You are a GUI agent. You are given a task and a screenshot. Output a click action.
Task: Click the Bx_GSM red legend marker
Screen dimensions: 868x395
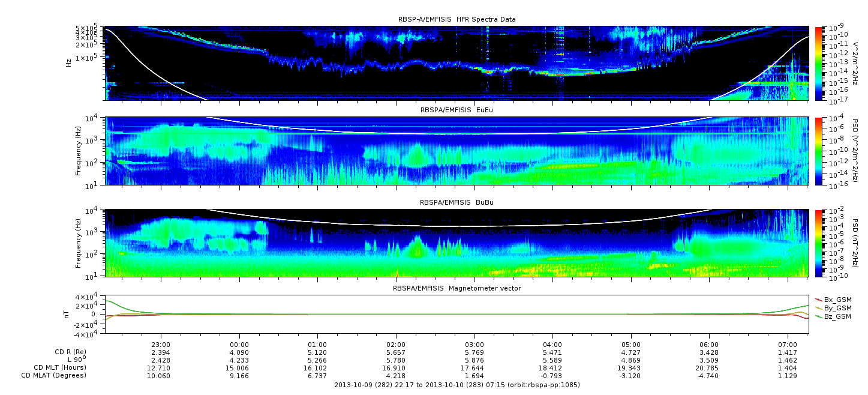819,300
